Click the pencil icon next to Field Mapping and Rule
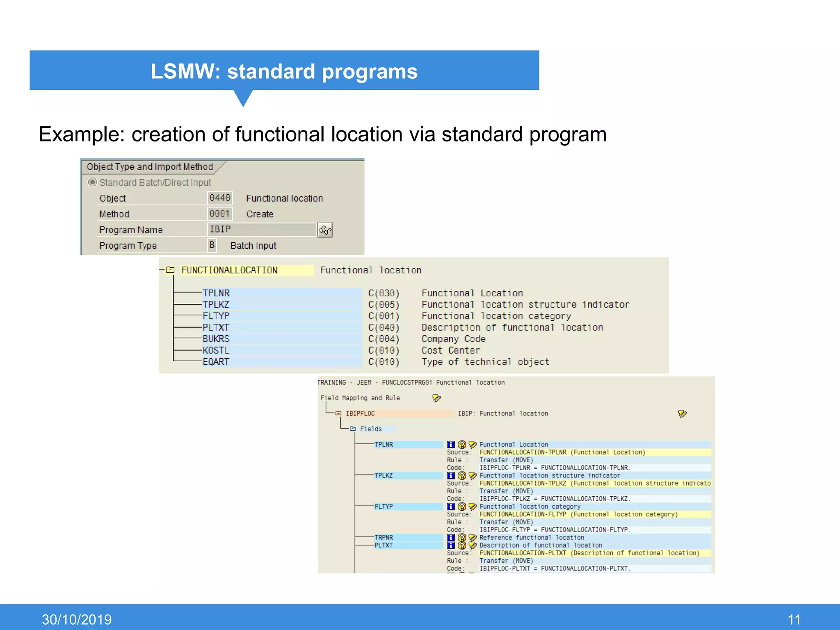 (x=436, y=398)
